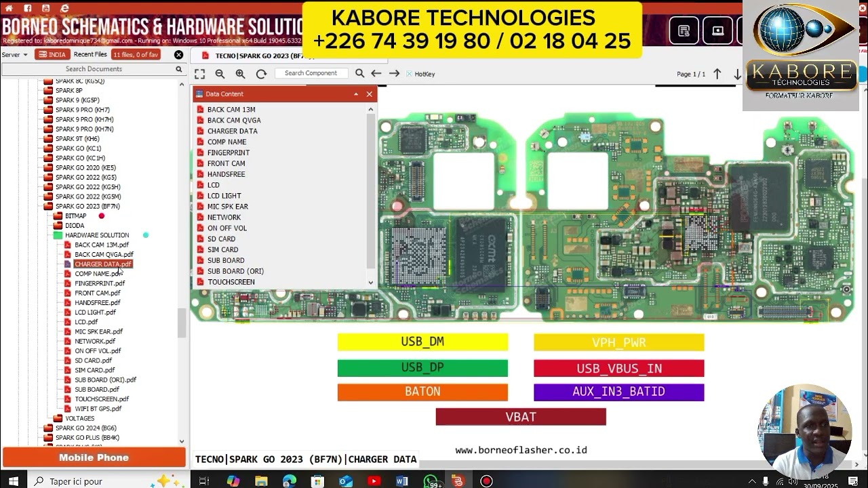Open File Explorer from the taskbar
Screen dimensions: 868x488
261,481
